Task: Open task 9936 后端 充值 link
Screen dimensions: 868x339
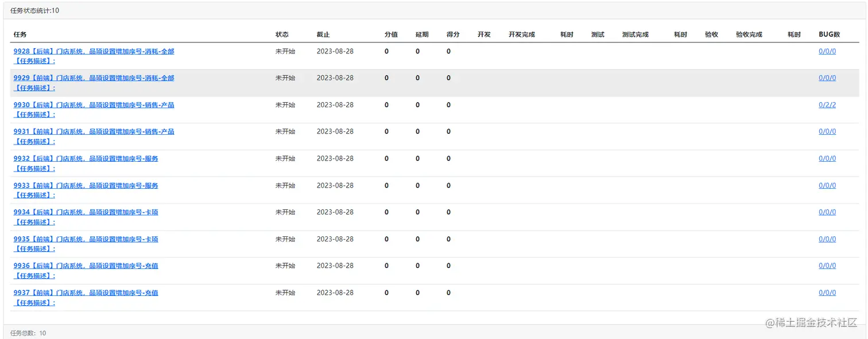Action: [x=86, y=266]
